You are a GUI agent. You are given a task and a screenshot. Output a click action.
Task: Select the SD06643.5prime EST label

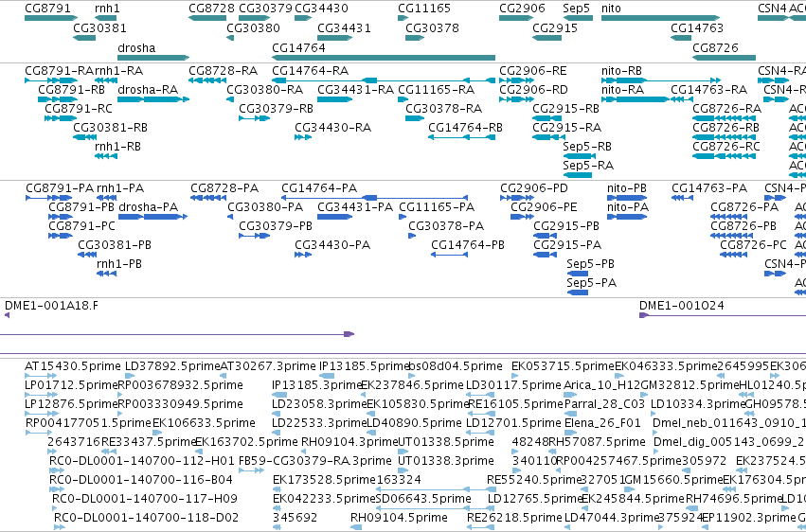click(x=423, y=499)
